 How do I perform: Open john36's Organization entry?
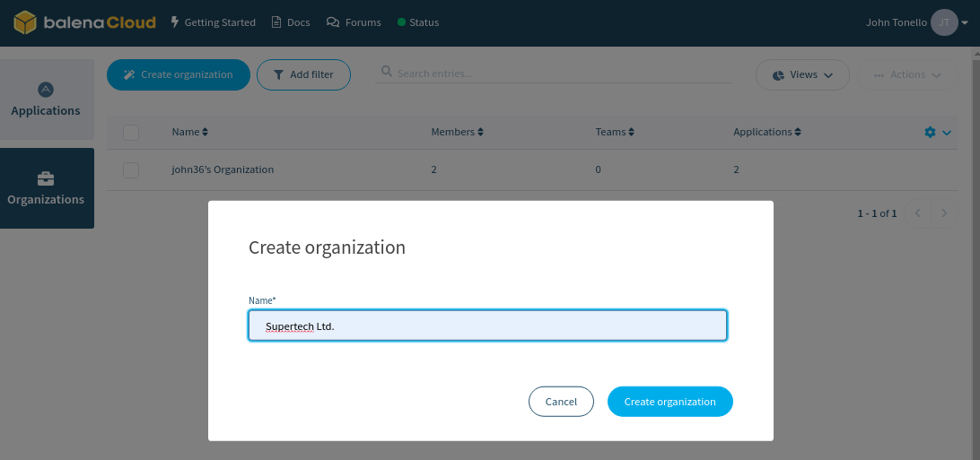point(223,169)
